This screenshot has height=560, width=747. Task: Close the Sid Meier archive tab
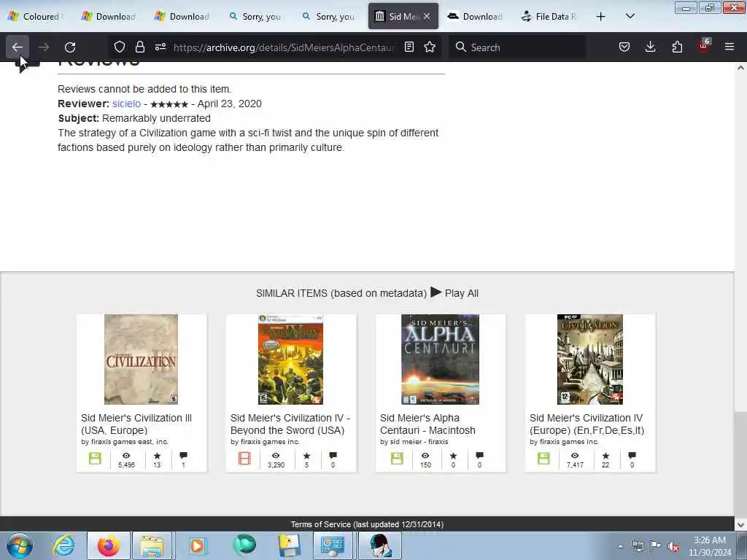[427, 16]
